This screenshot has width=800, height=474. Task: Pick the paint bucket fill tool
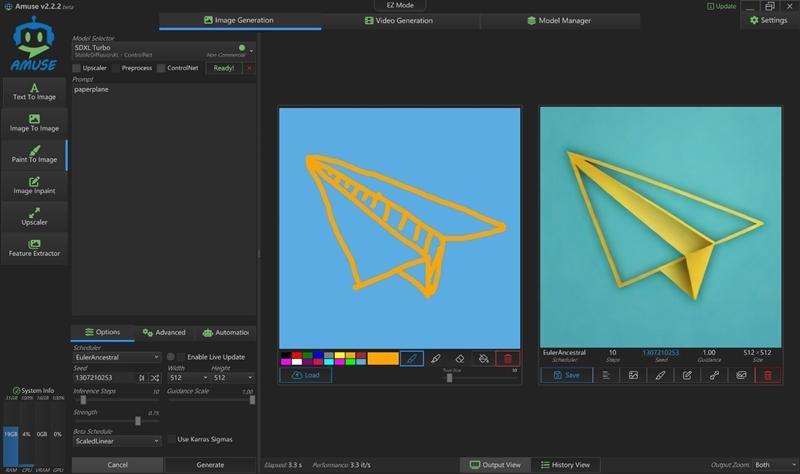484,358
